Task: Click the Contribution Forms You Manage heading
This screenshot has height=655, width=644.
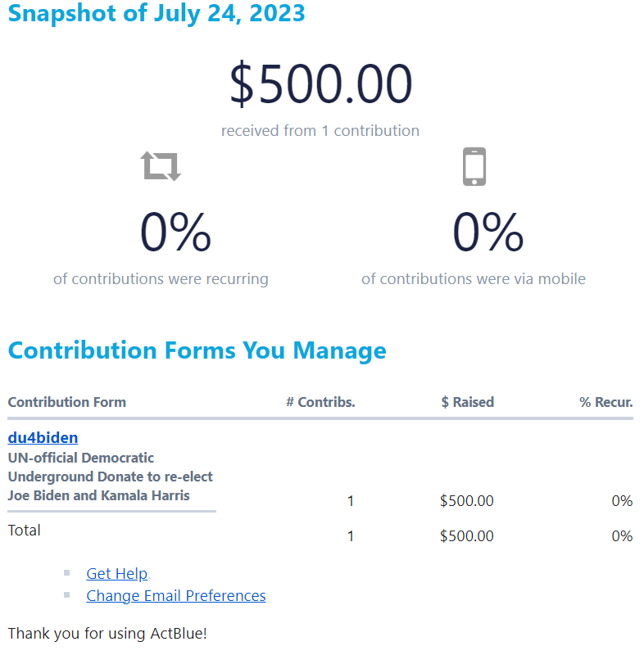Action: click(x=197, y=350)
